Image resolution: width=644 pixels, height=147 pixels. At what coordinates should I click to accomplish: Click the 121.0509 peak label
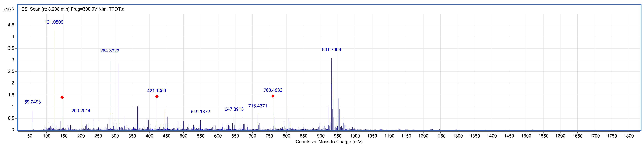click(54, 22)
